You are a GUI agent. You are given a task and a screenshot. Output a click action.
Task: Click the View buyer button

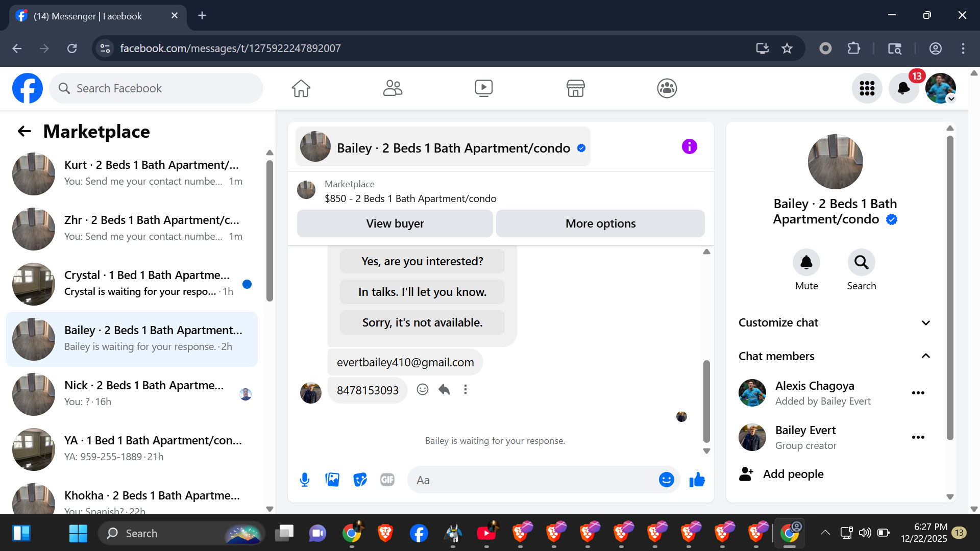click(x=395, y=223)
